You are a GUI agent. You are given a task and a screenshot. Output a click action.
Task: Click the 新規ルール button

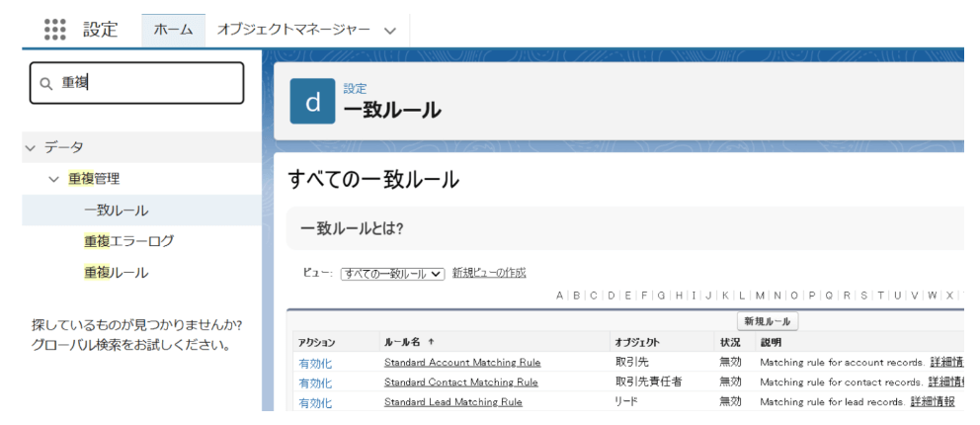click(x=768, y=321)
